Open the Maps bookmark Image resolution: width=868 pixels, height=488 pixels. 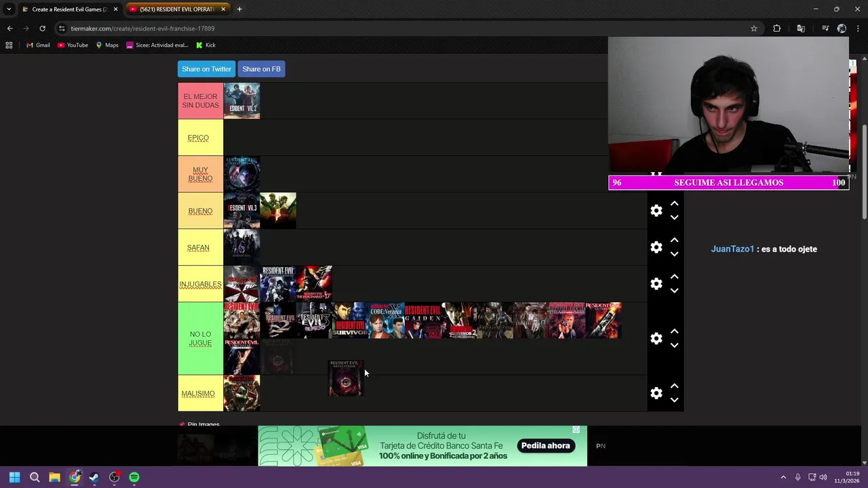pos(107,45)
